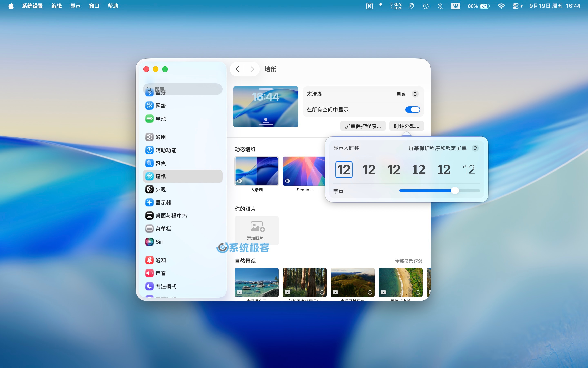Open the 网络 settings in sidebar
588x368 pixels.
point(183,106)
